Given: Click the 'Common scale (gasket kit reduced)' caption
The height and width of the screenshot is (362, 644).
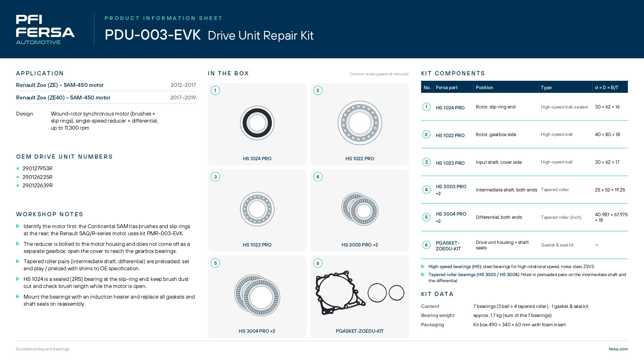Looking at the screenshot, I should [379, 74].
